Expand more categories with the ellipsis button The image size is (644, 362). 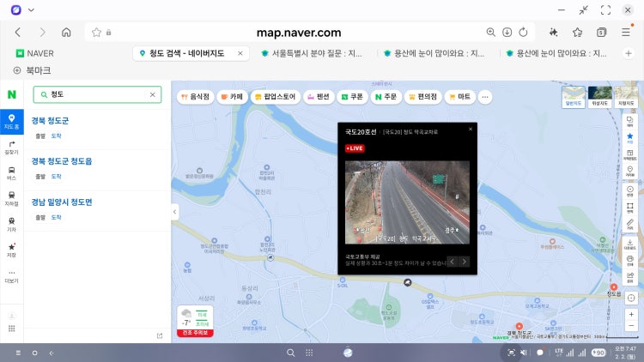tap(485, 98)
